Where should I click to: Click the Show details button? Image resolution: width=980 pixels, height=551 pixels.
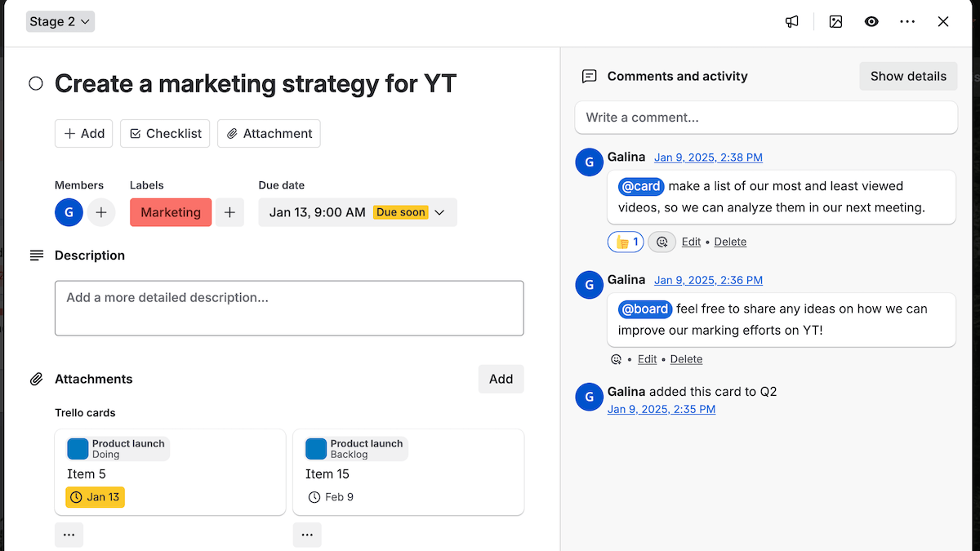[908, 76]
